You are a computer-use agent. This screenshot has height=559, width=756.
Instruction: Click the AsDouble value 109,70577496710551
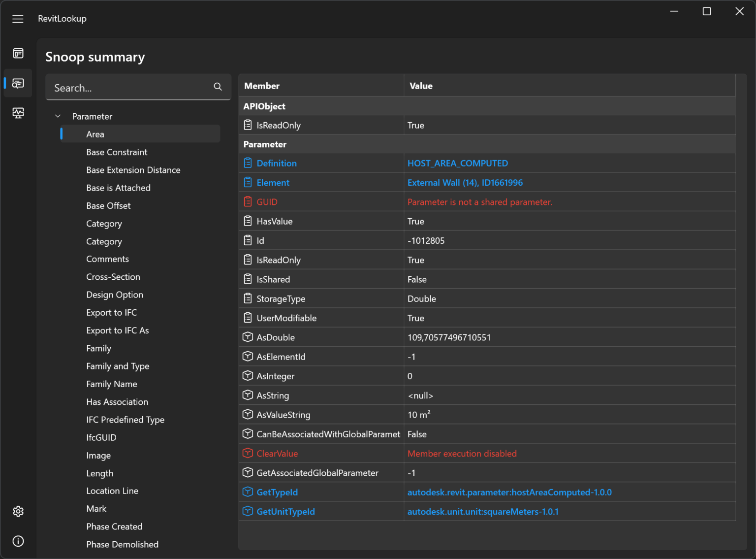click(x=449, y=337)
